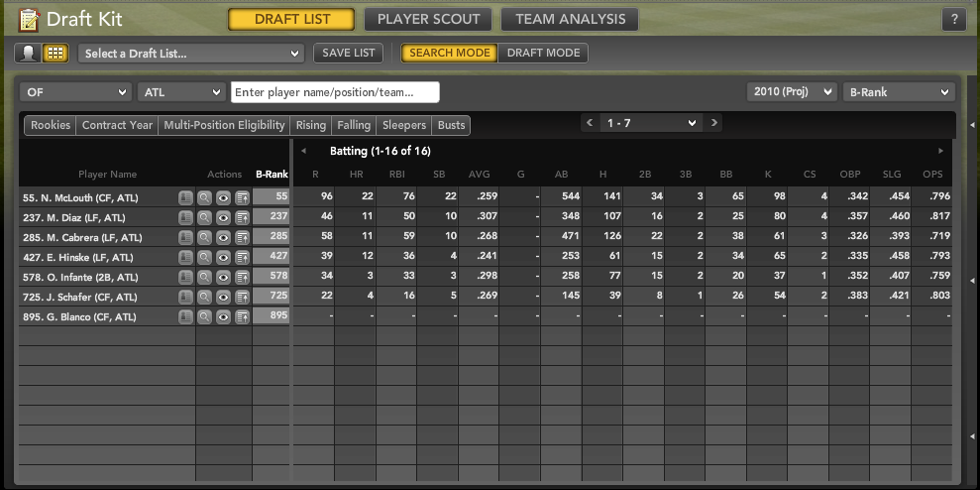Image resolution: width=980 pixels, height=490 pixels.
Task: Switch to grid view icon
Action: [x=55, y=54]
